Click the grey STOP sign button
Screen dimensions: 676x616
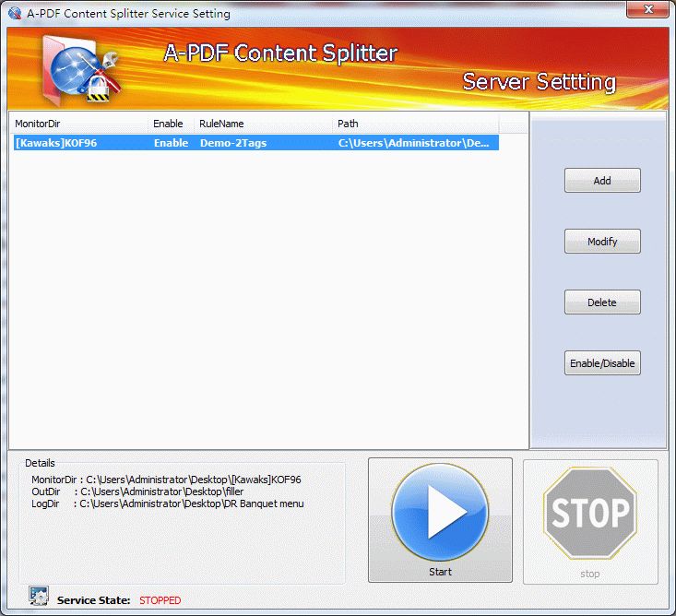click(x=590, y=522)
